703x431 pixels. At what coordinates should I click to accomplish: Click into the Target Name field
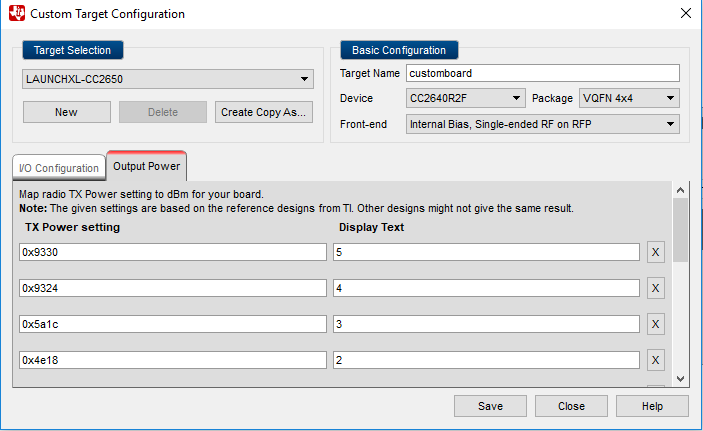pos(542,73)
